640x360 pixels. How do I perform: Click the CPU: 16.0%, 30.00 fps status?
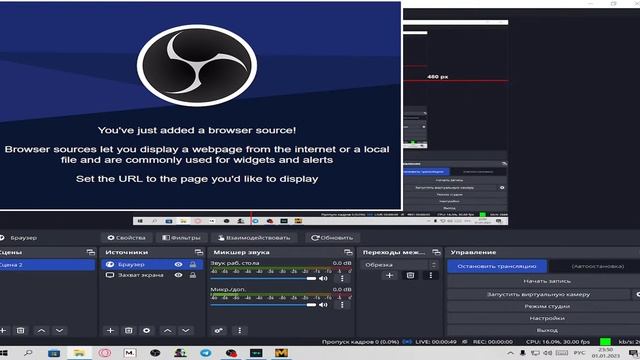(558, 342)
